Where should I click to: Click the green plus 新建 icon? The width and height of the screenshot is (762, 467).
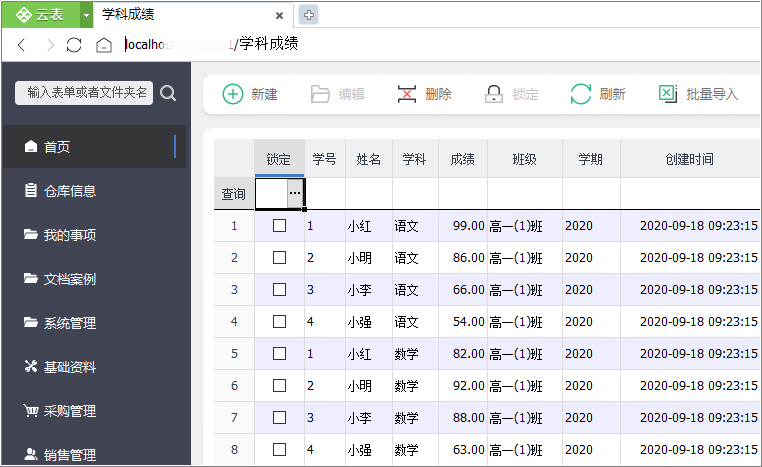233,94
